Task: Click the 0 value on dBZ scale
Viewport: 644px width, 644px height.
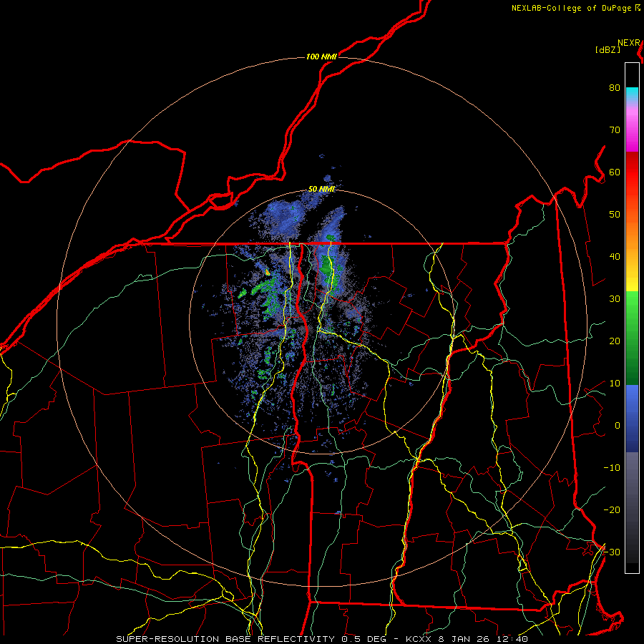Action: [618, 426]
